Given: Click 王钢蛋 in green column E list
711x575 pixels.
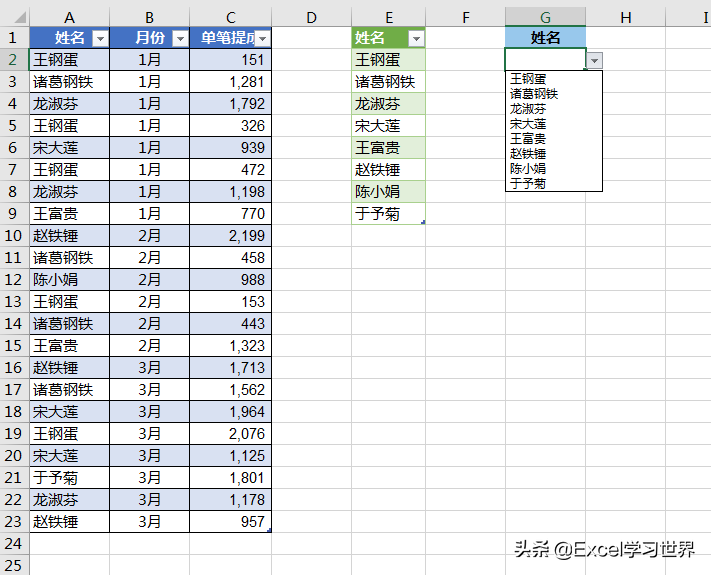Looking at the screenshot, I should pos(388,60).
